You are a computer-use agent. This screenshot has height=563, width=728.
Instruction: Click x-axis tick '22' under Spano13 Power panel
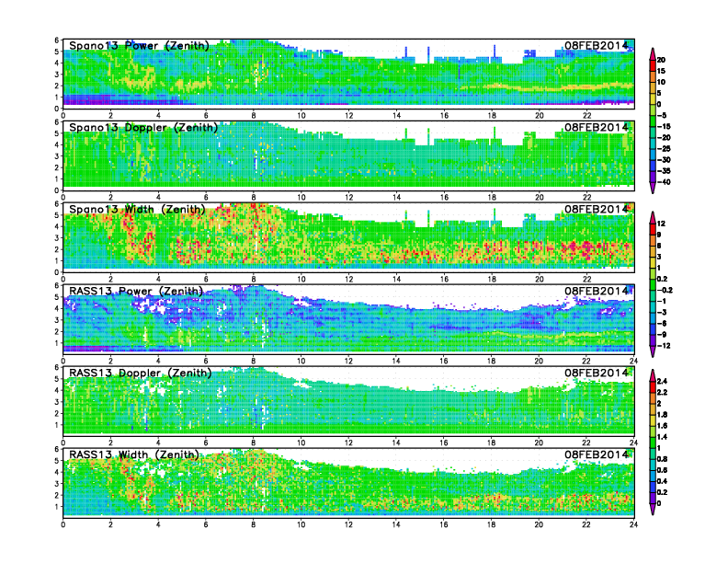click(x=586, y=115)
